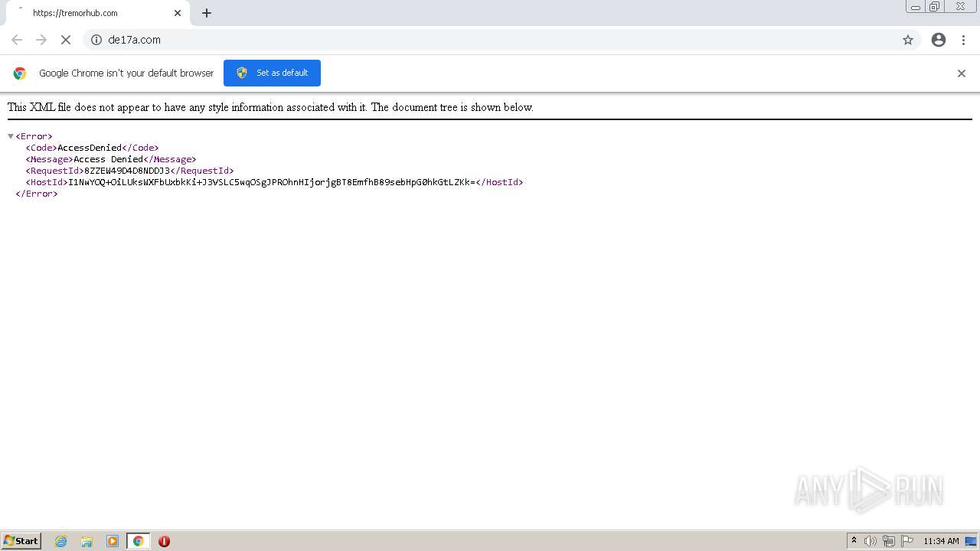Open Chrome's three-dot menu

click(x=963, y=40)
